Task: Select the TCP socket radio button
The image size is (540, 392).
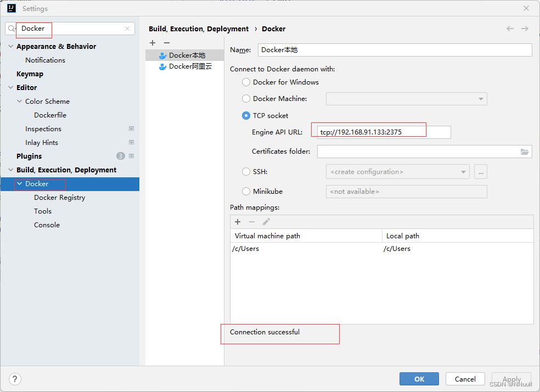Action: click(x=246, y=115)
